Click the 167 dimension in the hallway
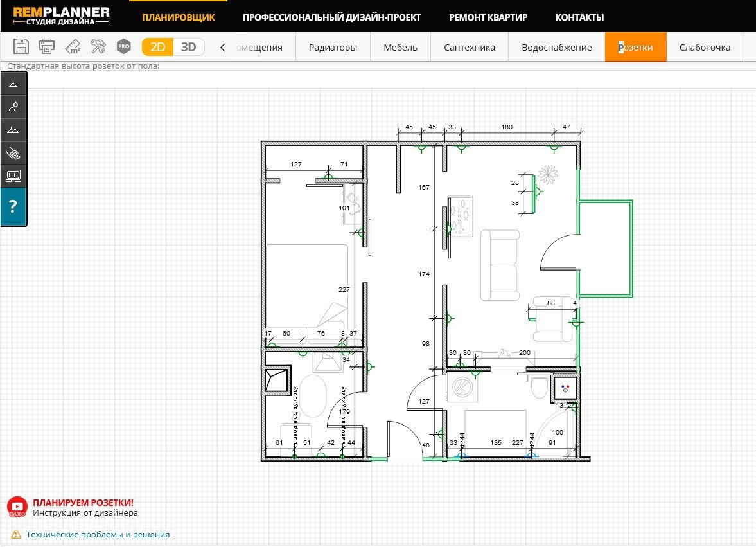This screenshot has height=547, width=756. tap(424, 187)
